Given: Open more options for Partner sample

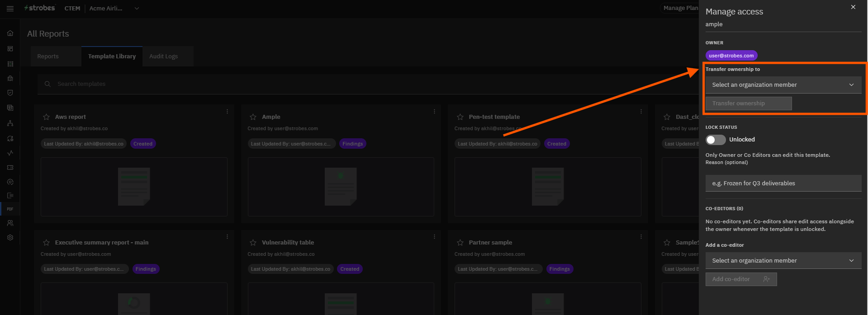Looking at the screenshot, I should tap(641, 236).
